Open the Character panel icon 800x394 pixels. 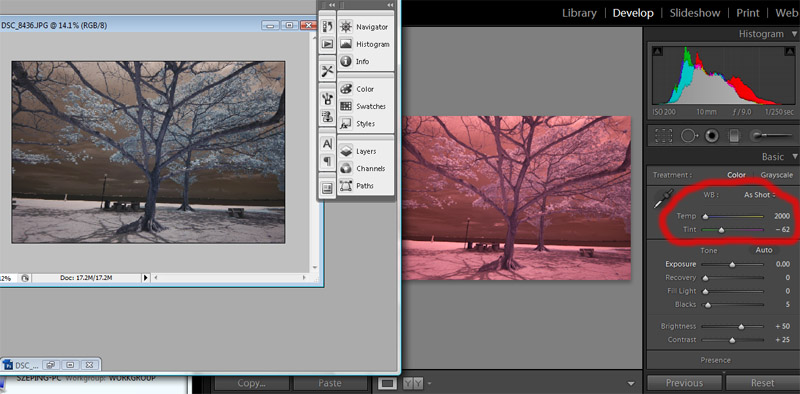click(x=327, y=144)
